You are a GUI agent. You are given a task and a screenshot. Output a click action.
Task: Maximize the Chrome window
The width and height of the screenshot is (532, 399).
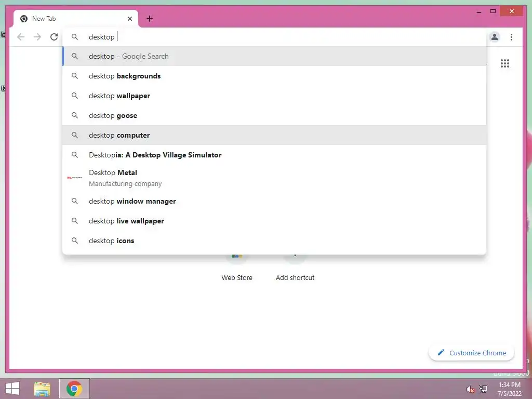tap(493, 11)
